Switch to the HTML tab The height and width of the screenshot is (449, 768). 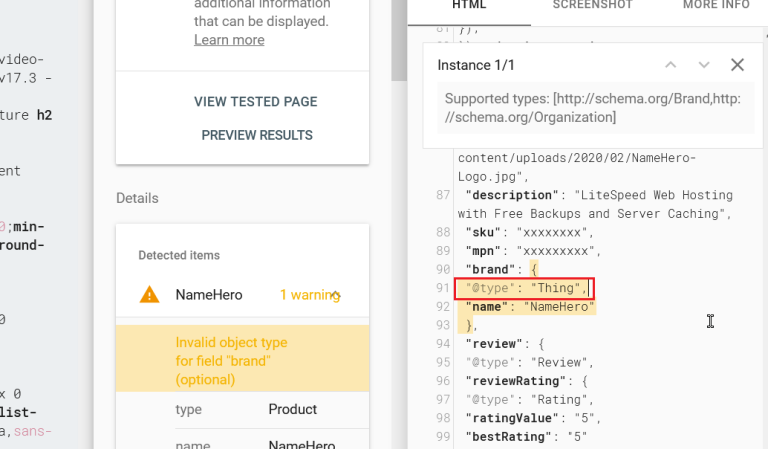point(469,5)
